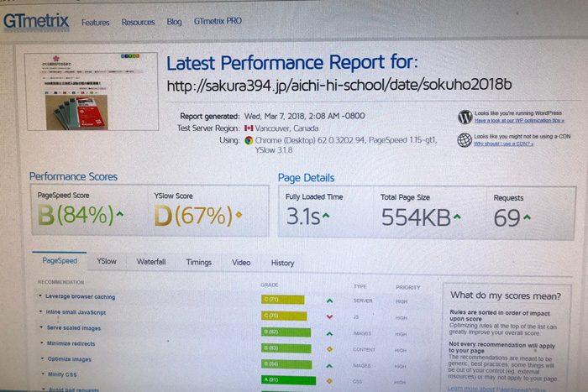Screen dimensions: 588x392
Task: Click the C (71) grade bar
Action: coord(282,300)
